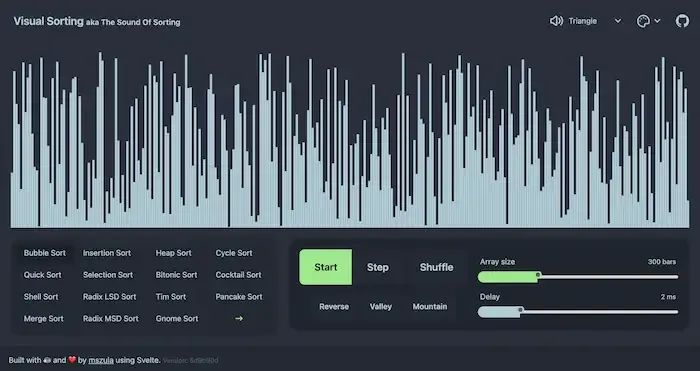This screenshot has width=700, height=371.
Task: Pick the Heap Sort option
Action: 173,253
